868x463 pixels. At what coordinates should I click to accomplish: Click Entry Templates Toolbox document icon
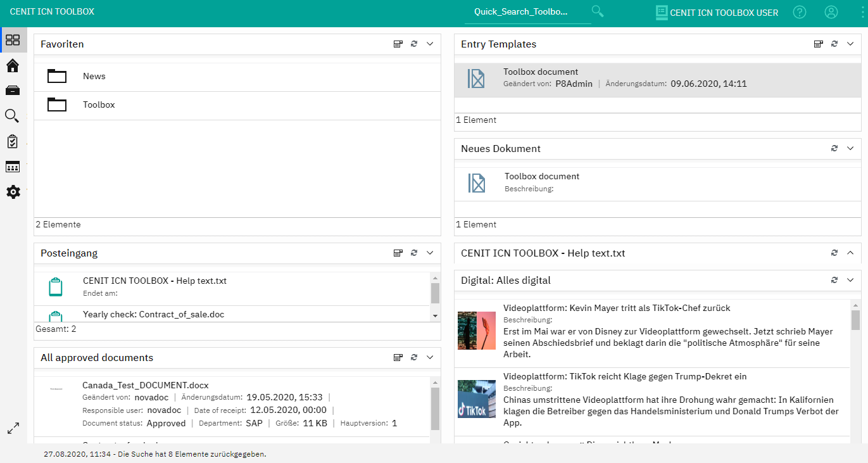click(x=476, y=79)
